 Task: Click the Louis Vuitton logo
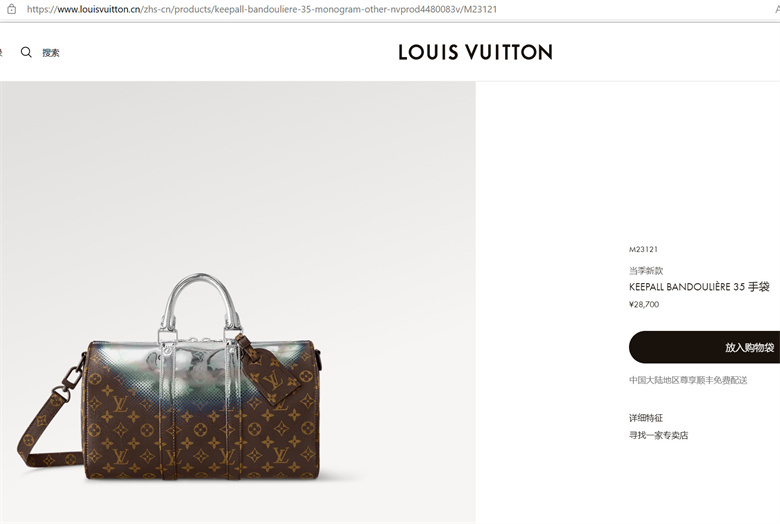point(475,52)
